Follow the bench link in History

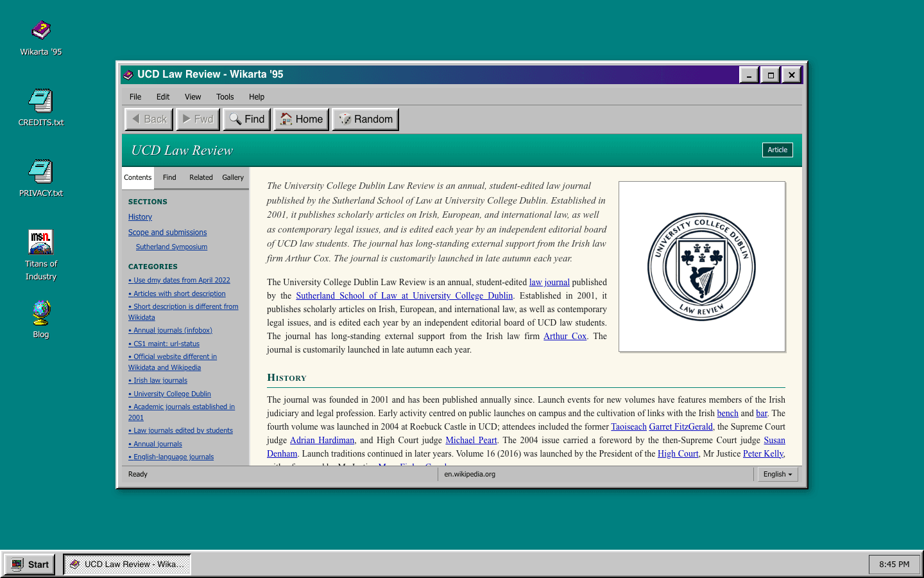(728, 413)
